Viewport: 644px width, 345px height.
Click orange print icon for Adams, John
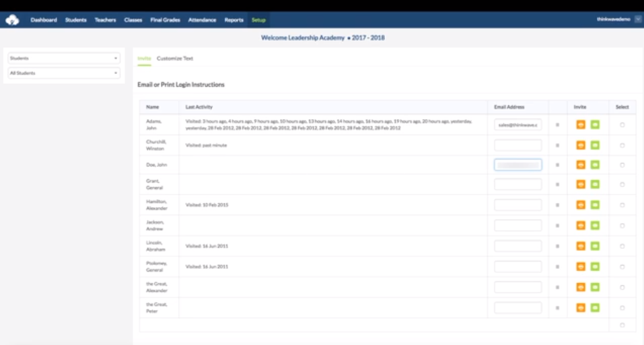click(581, 124)
